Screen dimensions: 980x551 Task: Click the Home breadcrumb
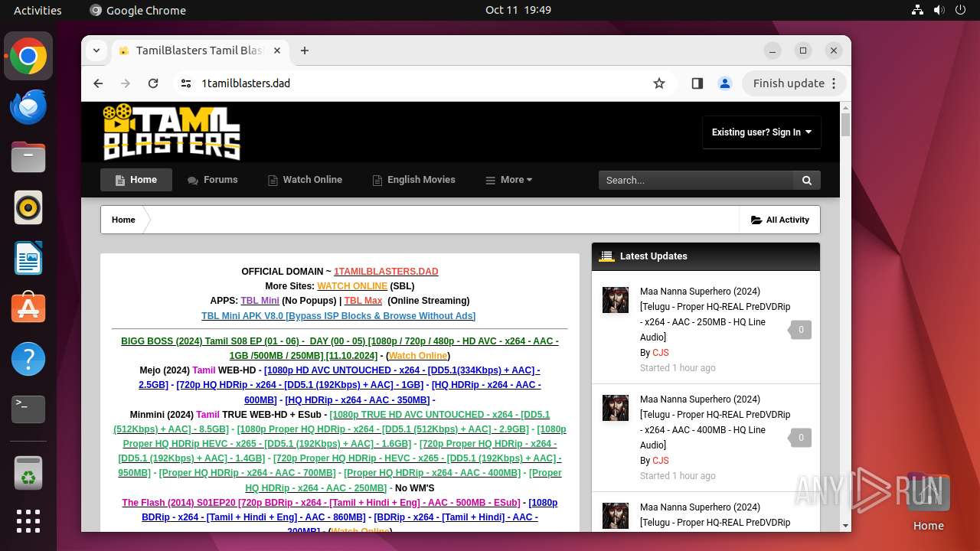123,220
